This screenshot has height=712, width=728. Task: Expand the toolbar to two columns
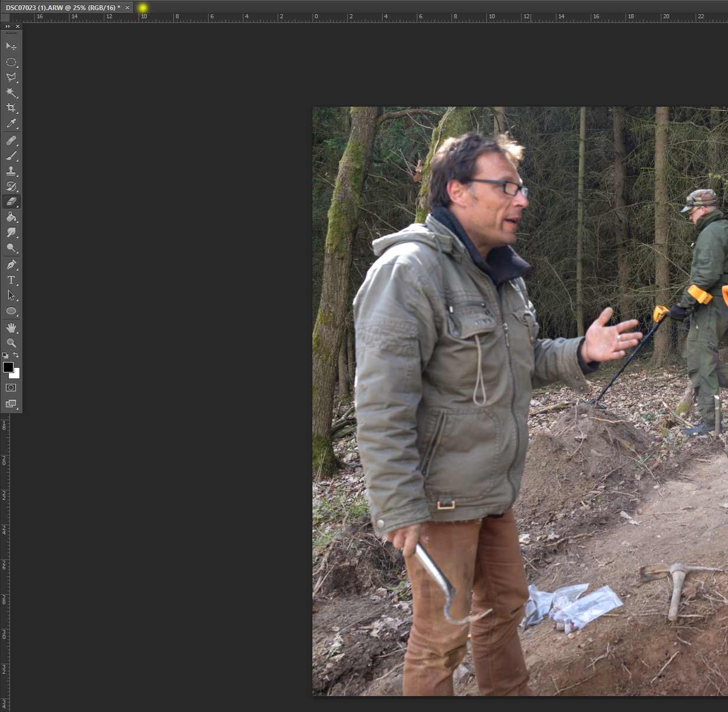(x=8, y=27)
